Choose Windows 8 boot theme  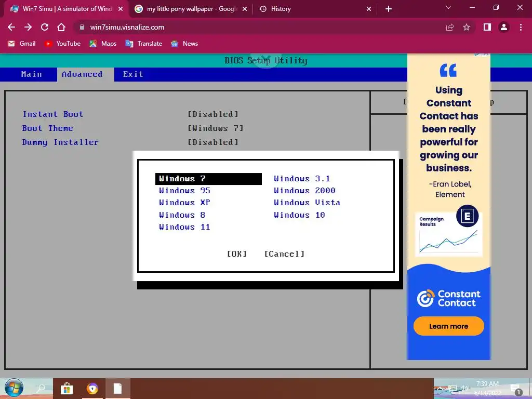click(182, 215)
